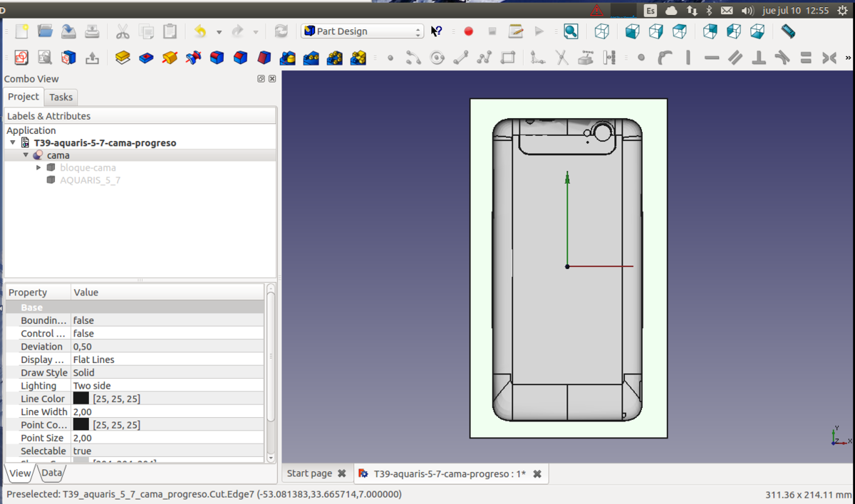Click the Fit All zoom icon
This screenshot has width=855, height=504.
(x=571, y=31)
